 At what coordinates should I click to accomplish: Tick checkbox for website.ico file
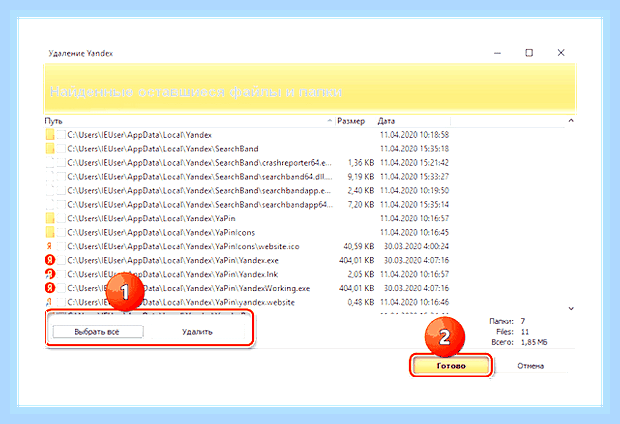pos(61,246)
